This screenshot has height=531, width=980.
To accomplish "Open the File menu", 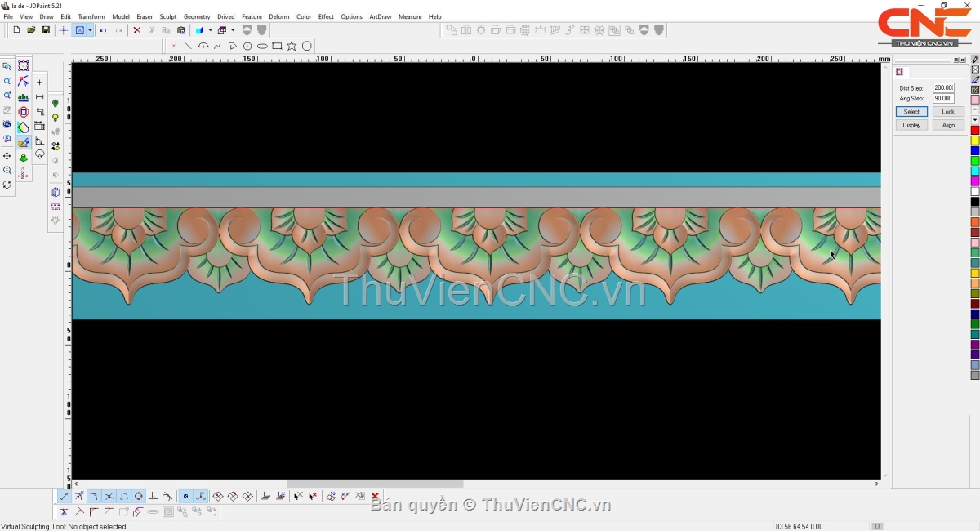I will pyautogui.click(x=8, y=16).
